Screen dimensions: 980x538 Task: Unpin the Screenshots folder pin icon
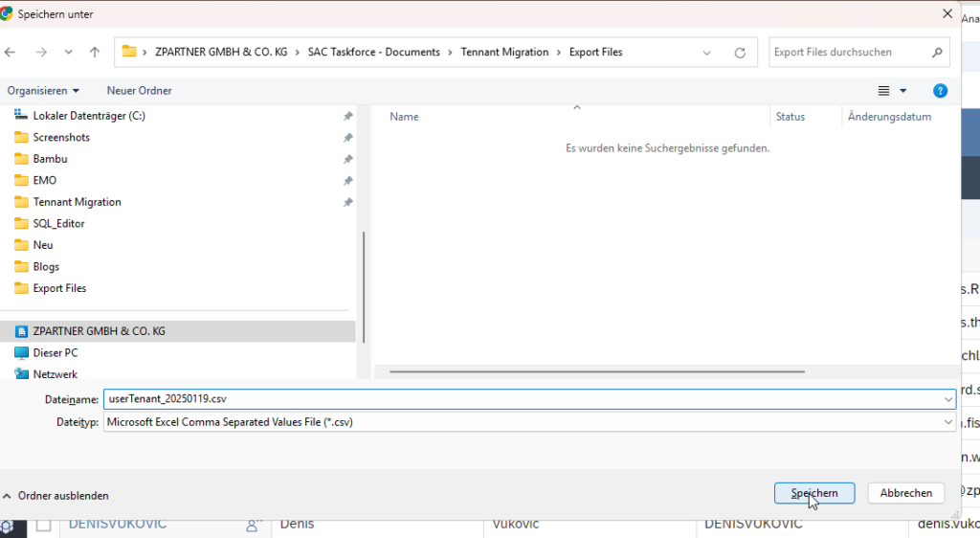click(347, 137)
